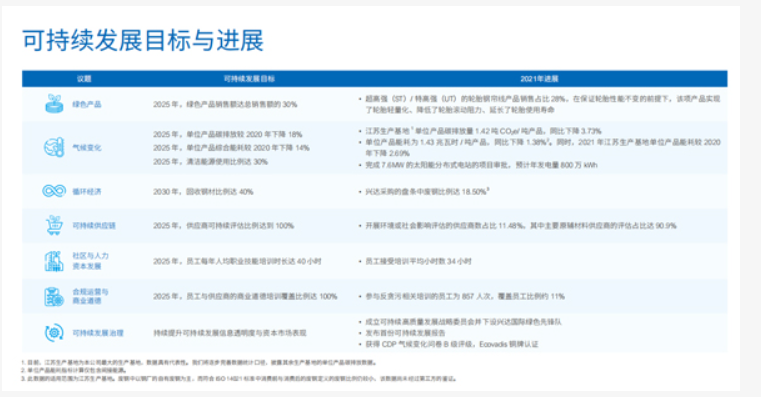This screenshot has height=397, width=761.
Task: Click the goal 供应商可持续评估比例达到 100%
Action: pyautogui.click(x=224, y=226)
